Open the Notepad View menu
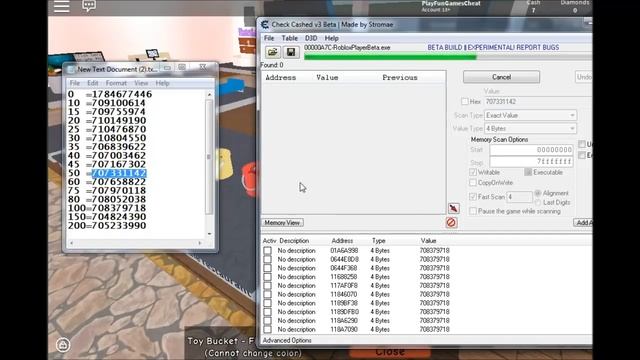640x360 pixels. [141, 83]
